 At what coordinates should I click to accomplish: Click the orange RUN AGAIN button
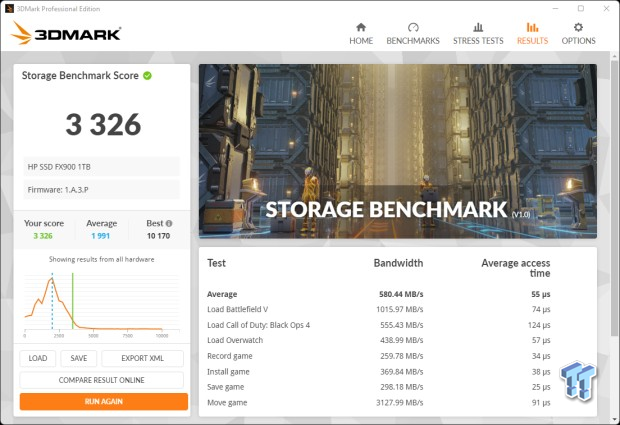click(x=104, y=401)
